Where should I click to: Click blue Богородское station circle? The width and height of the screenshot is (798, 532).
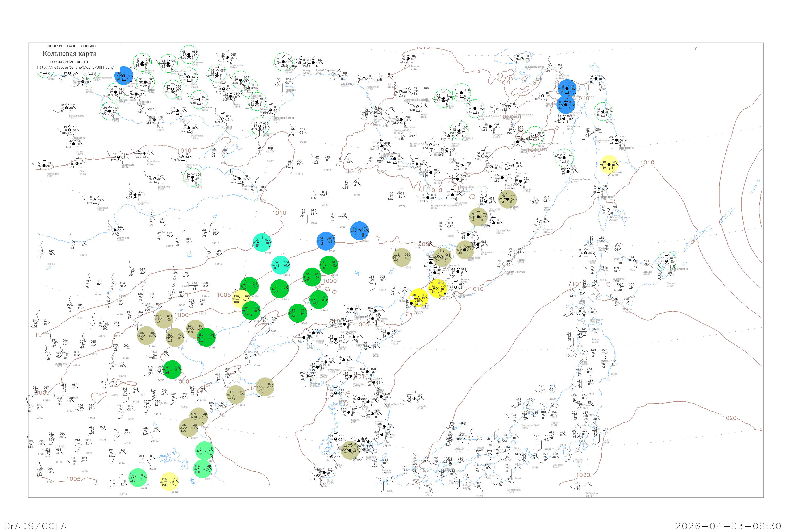[x=565, y=105]
